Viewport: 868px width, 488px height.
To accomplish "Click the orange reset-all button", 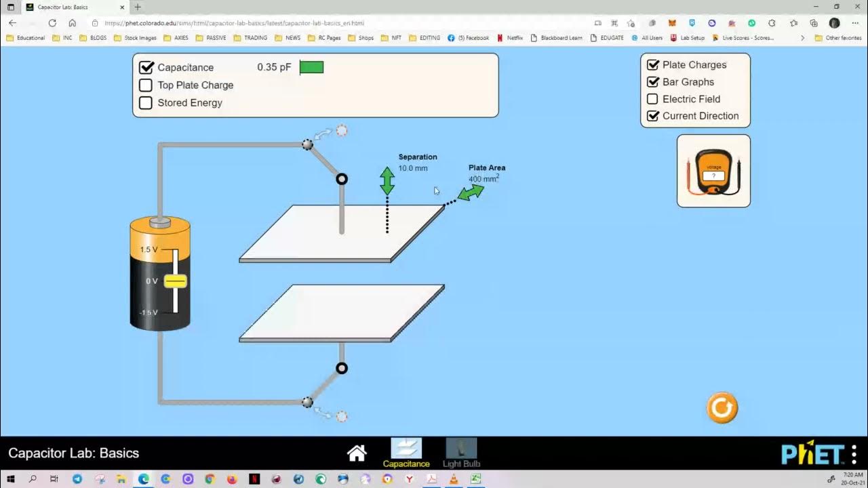I will (x=722, y=408).
